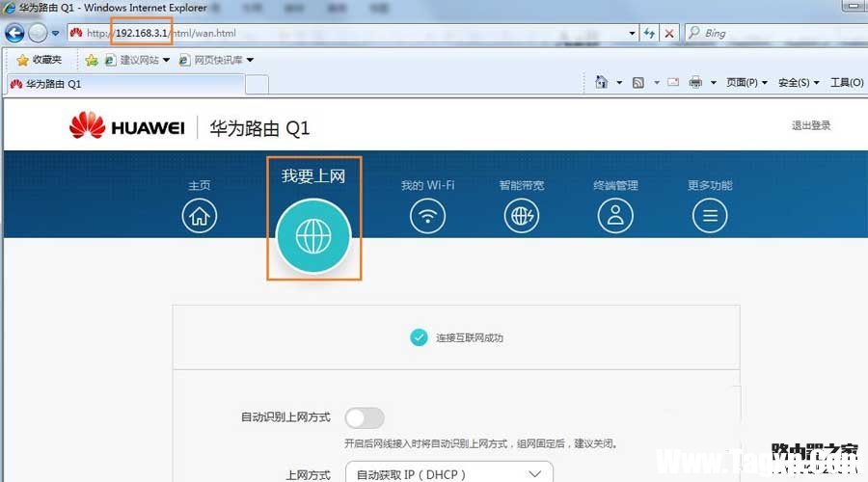Expand the Home icon dropdown arrow

619,83
